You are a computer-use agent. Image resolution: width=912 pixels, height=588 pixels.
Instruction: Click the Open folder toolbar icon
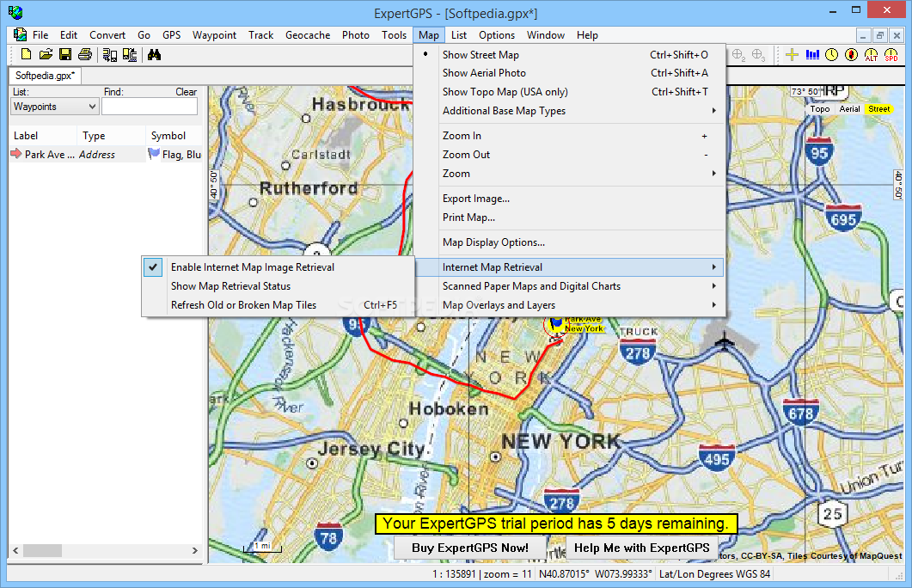coord(46,55)
